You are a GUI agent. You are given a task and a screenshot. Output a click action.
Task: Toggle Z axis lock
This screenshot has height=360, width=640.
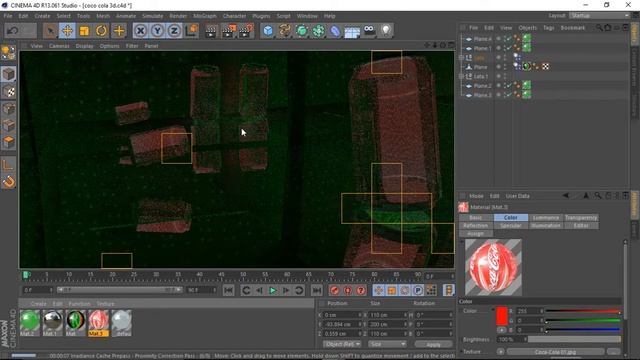point(175,31)
